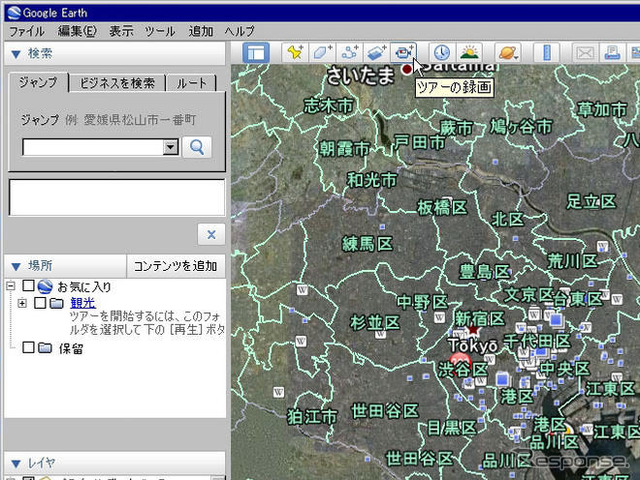The image size is (640, 480).
Task: Collapse the 検索 panel triangle
Action: pyautogui.click(x=16, y=54)
